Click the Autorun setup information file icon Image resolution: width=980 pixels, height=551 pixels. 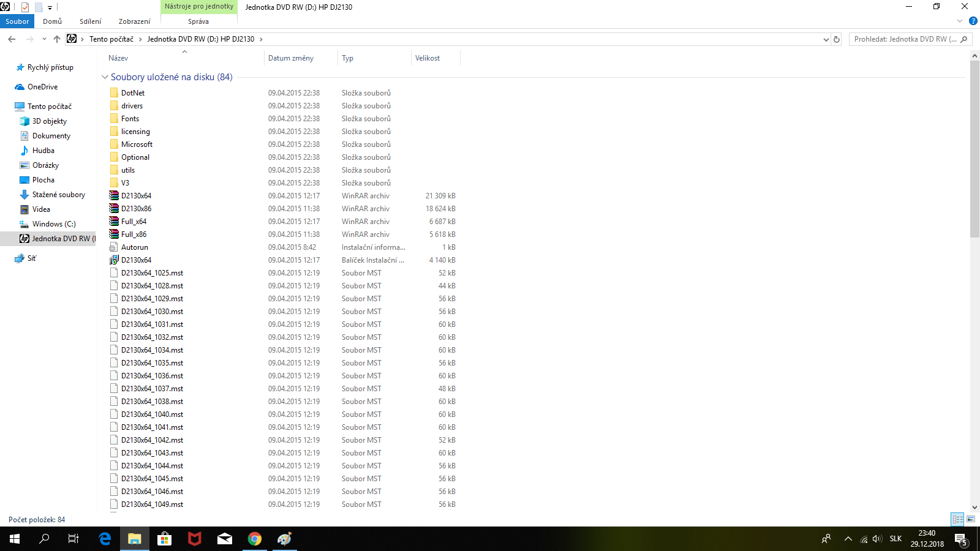[x=114, y=247]
